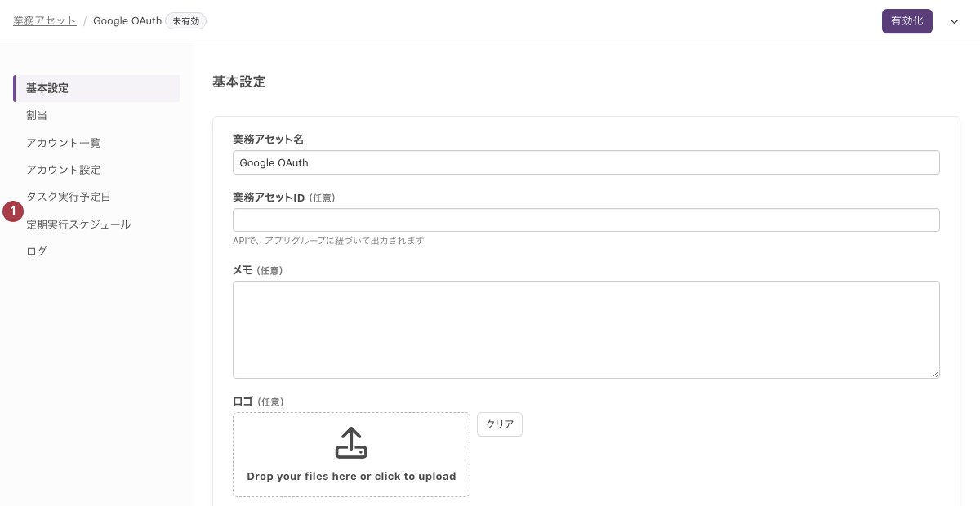
Task: Select 基本設定 in the sidebar
Action: pyautogui.click(x=96, y=88)
